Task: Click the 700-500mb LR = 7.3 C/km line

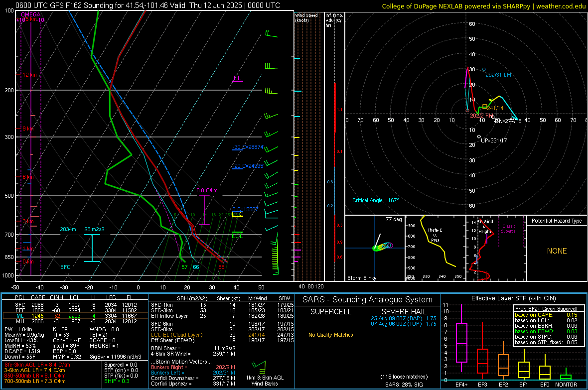Action: point(35,381)
